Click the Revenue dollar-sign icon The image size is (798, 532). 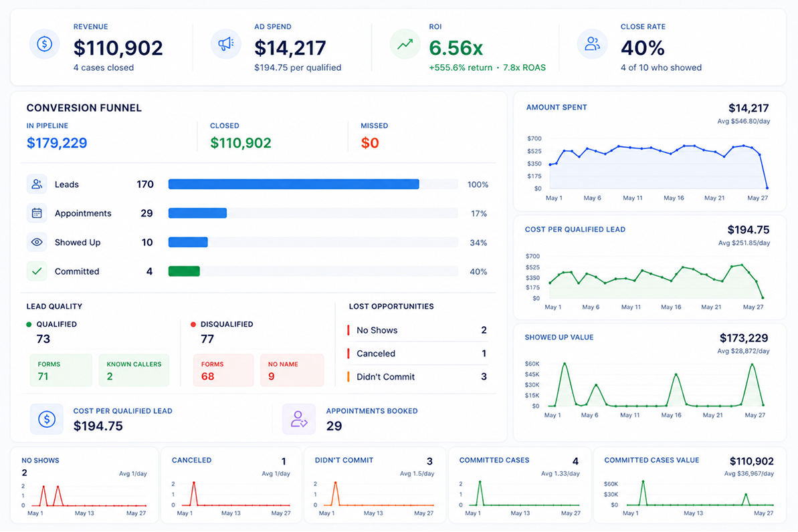click(x=44, y=44)
